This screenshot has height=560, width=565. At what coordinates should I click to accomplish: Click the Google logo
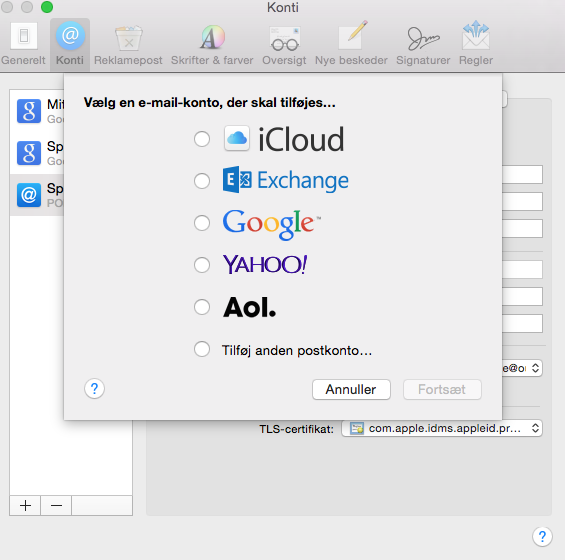click(x=272, y=224)
